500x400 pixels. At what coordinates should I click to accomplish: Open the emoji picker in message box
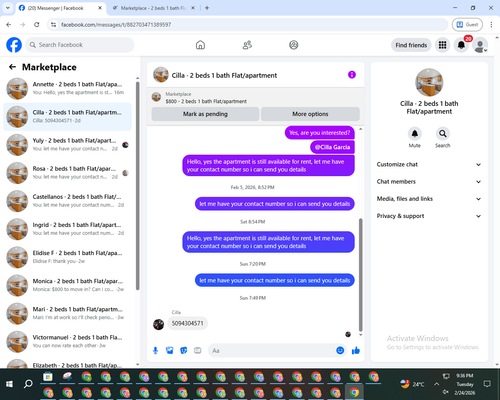pos(340,350)
